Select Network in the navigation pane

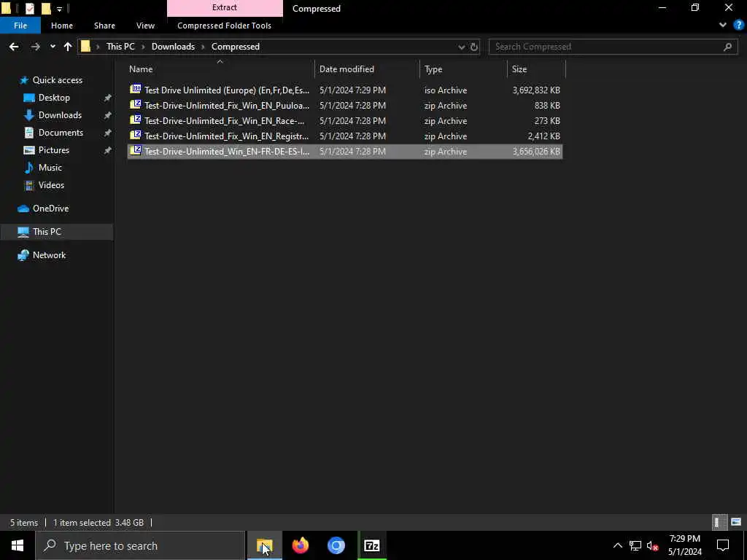point(49,255)
